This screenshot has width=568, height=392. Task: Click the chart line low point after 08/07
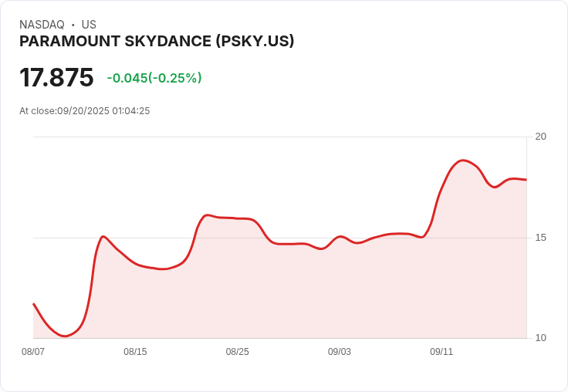65,336
